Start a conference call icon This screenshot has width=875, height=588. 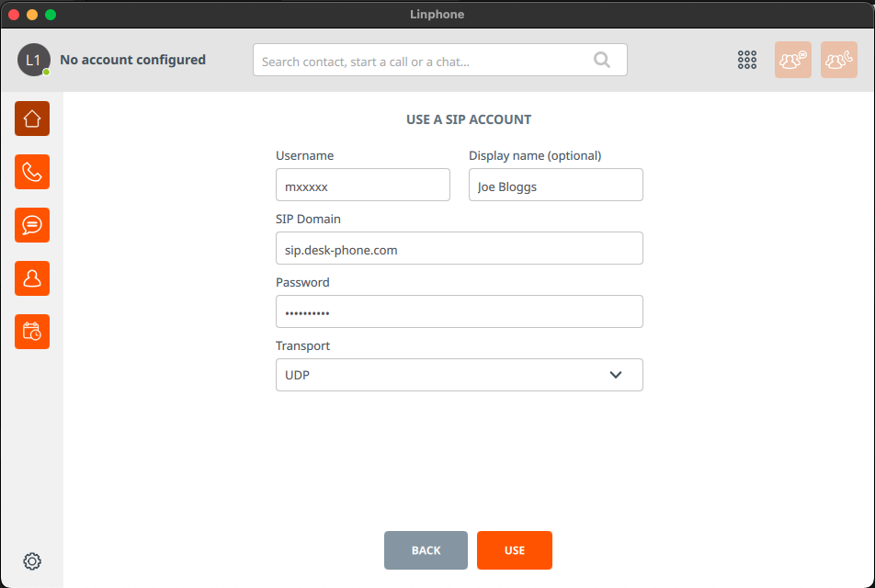839,60
